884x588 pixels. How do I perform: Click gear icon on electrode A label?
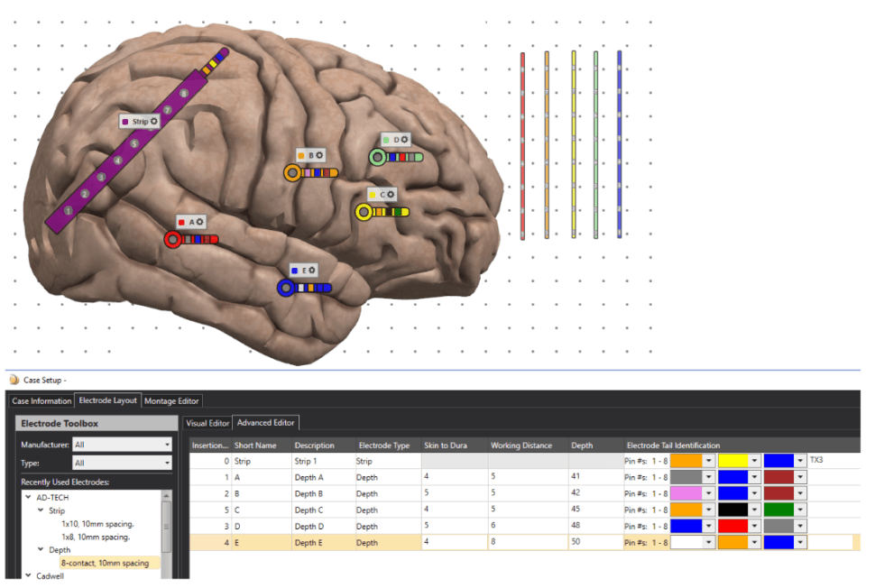coord(199,221)
